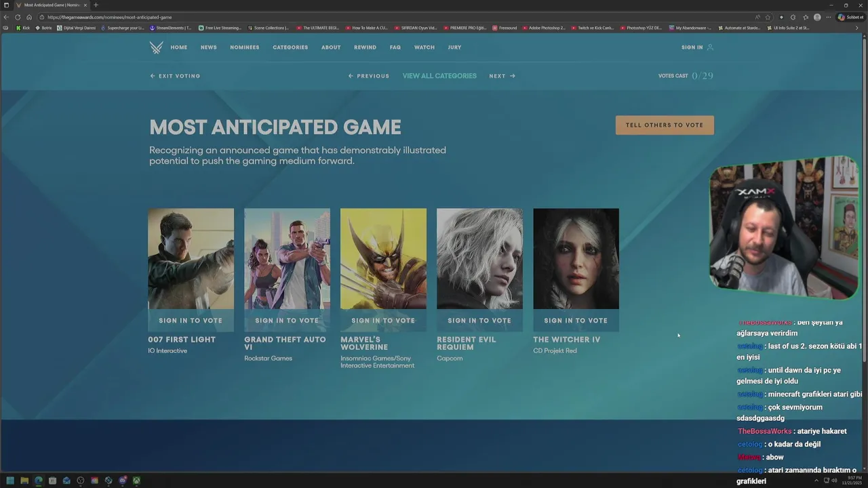
Task: Click the browser back arrow
Action: coord(6,17)
